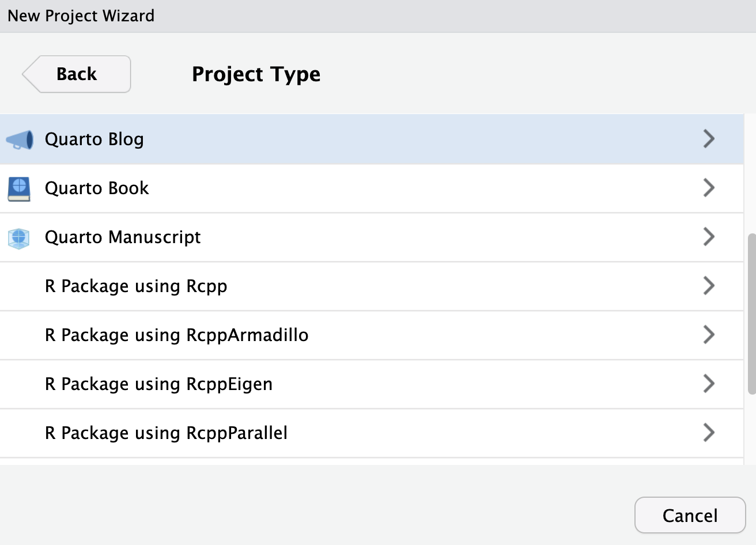The height and width of the screenshot is (545, 756).
Task: Click the Quarto Blog megaphone icon
Action: [20, 139]
